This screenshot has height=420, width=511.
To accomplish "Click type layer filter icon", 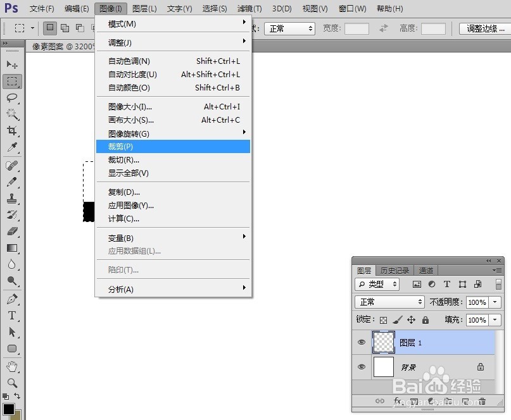I will [x=447, y=284].
